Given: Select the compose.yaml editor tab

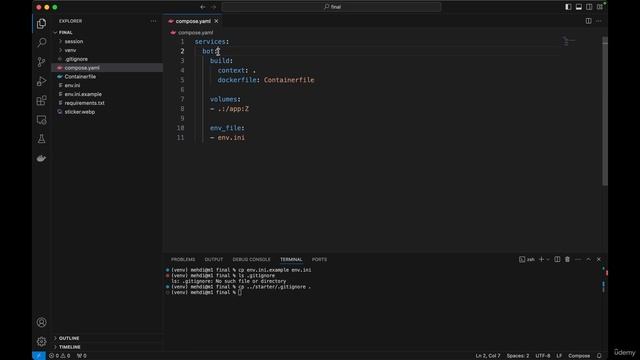Looking at the screenshot, I should [193, 21].
